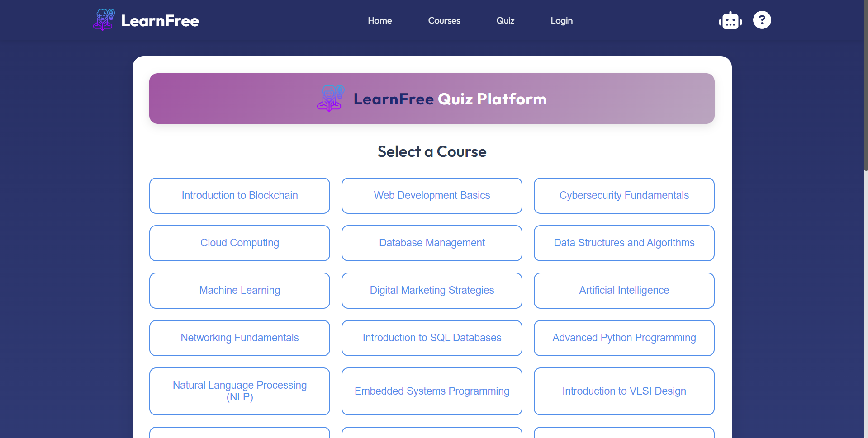Select the Embedded Systems Programming course

point(432,391)
